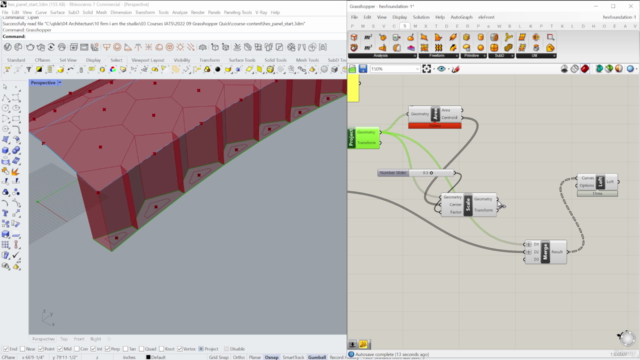Open the elefront menu in Grasshopper

click(486, 17)
